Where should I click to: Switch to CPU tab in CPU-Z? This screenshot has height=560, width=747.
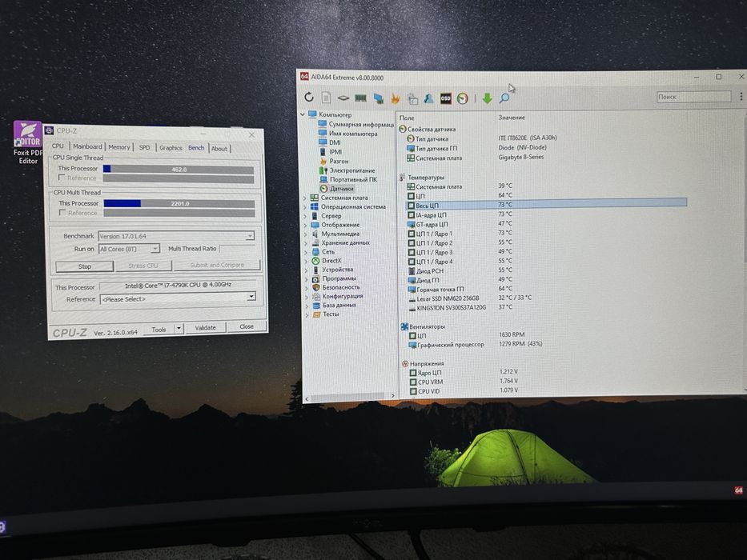pyautogui.click(x=58, y=146)
